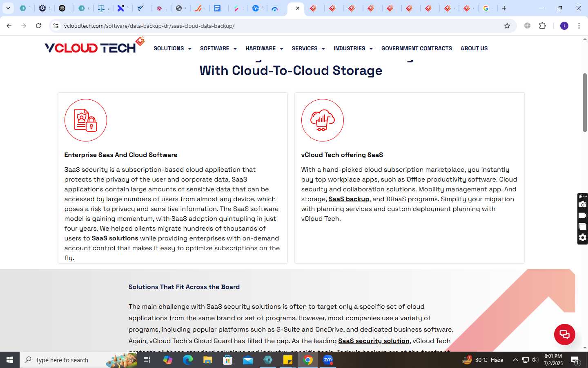
Task: Click the globe icon beside the bookmark star
Action: tap(528, 26)
